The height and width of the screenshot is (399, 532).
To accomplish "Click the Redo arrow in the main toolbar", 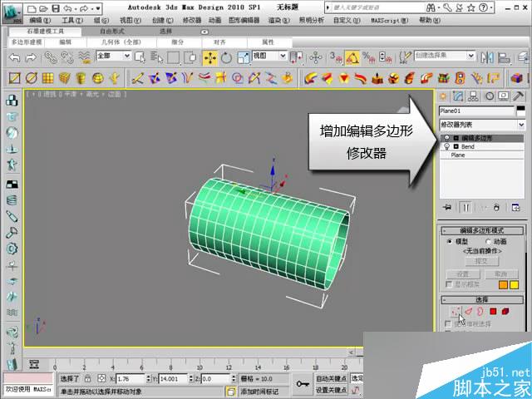I will pyautogui.click(x=31, y=57).
